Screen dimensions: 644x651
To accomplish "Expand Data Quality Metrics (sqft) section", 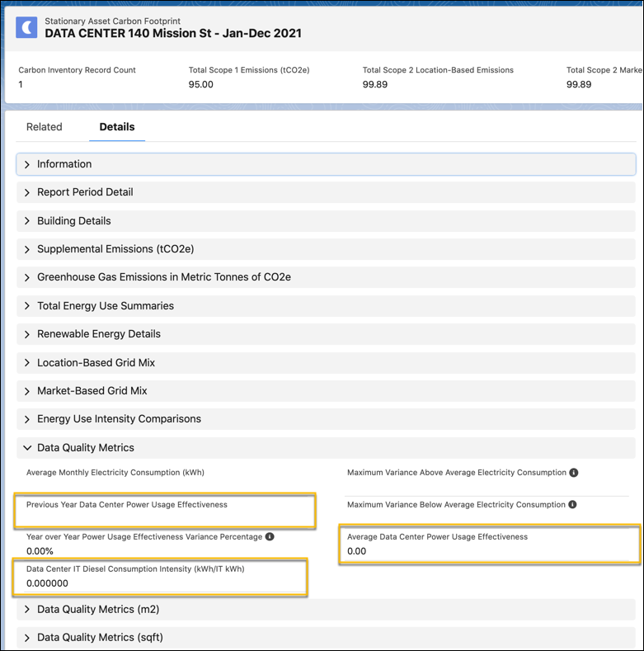I will click(326, 638).
